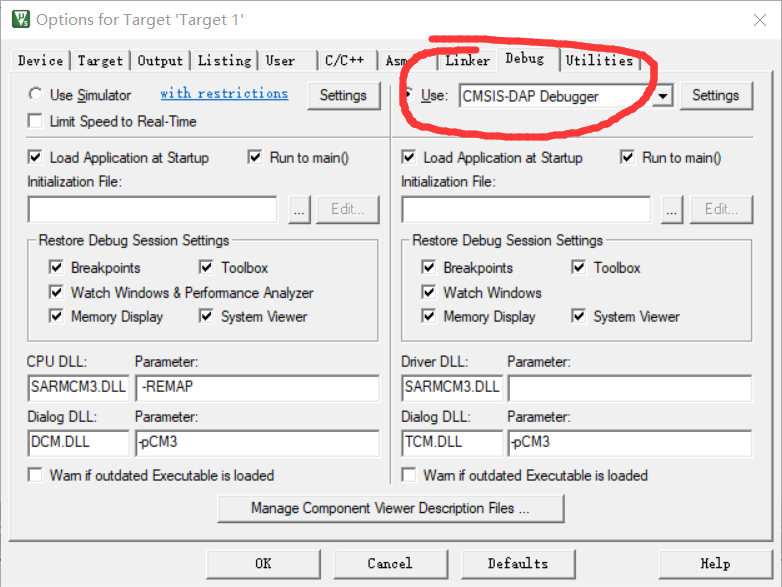The image size is (782, 587).
Task: Close the Options for Target dialog
Action: pos(760,20)
